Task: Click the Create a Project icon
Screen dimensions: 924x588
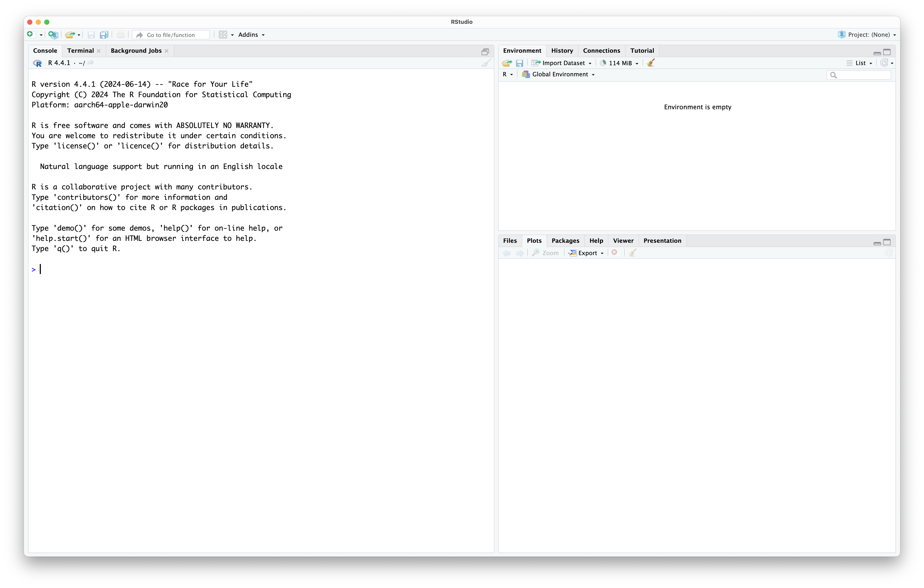Action: coord(53,35)
